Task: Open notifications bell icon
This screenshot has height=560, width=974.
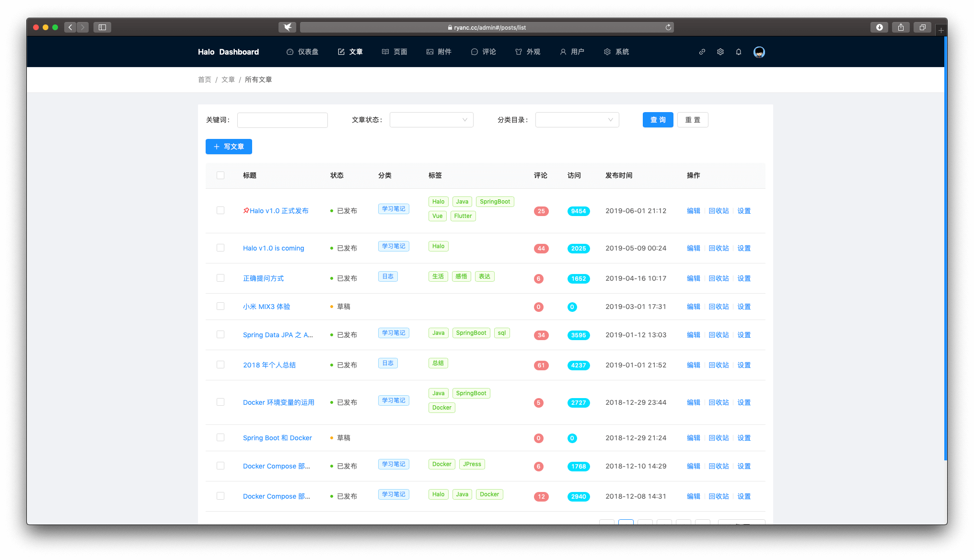Action: click(x=739, y=52)
